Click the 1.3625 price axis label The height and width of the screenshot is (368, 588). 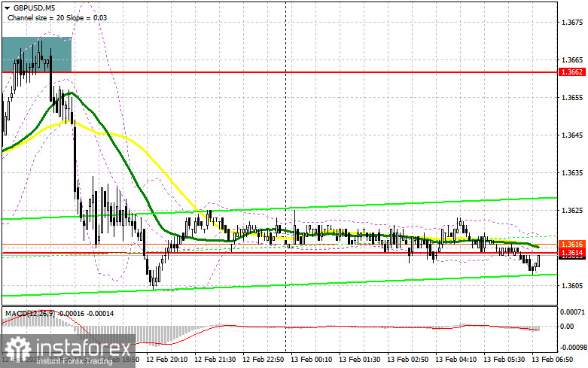(x=572, y=210)
